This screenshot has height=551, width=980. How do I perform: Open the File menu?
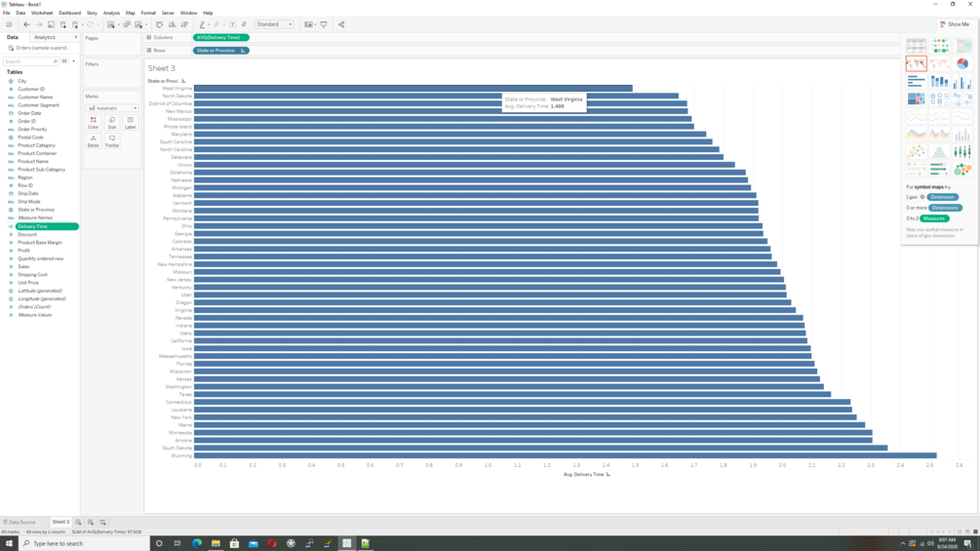pyautogui.click(x=6, y=13)
